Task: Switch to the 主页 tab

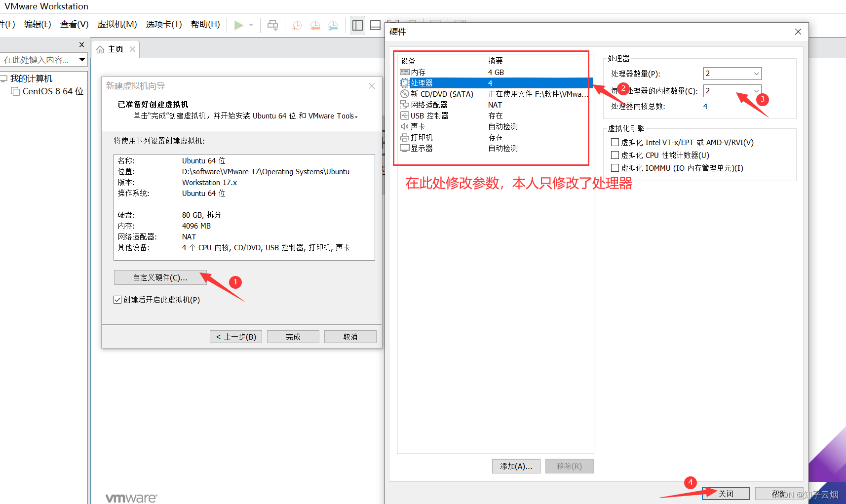Action: click(x=115, y=49)
